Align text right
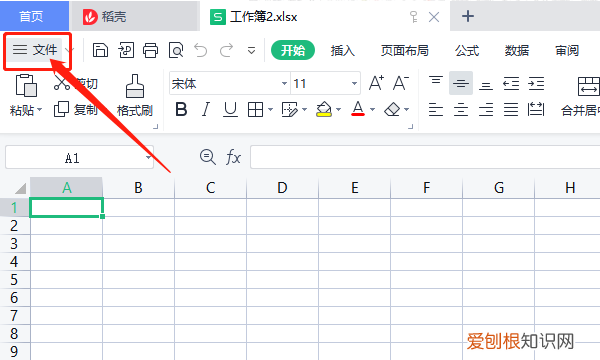The height and width of the screenshot is (360, 600). 486,110
